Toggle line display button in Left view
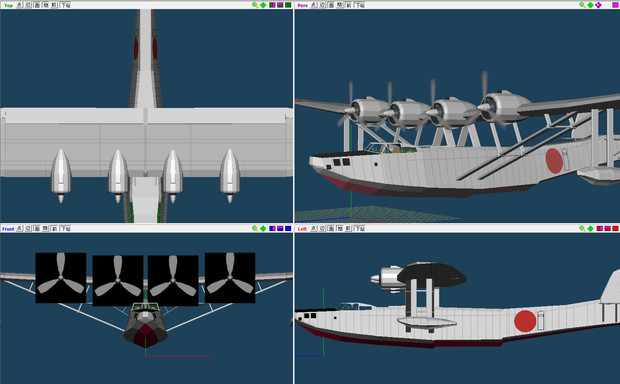This screenshot has width=620, height=384. tap(322, 229)
